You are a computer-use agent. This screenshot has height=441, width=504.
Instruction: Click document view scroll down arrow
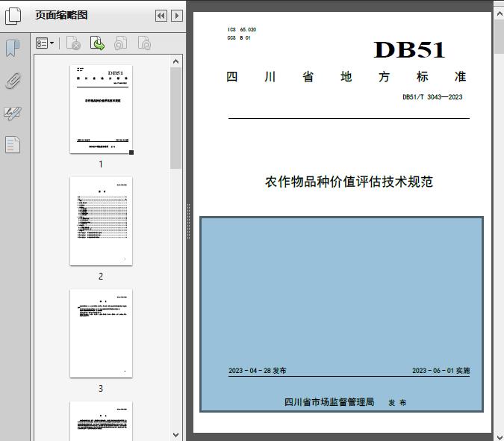[500, 437]
